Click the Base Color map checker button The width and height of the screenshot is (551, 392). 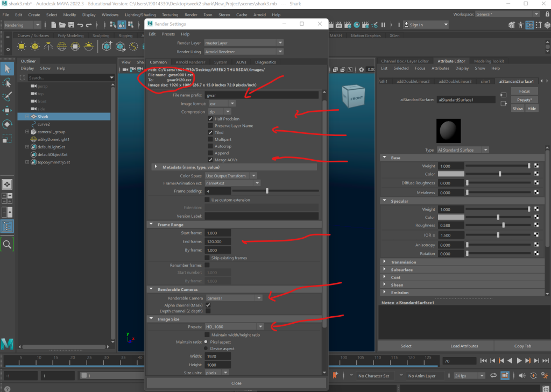[x=536, y=174]
